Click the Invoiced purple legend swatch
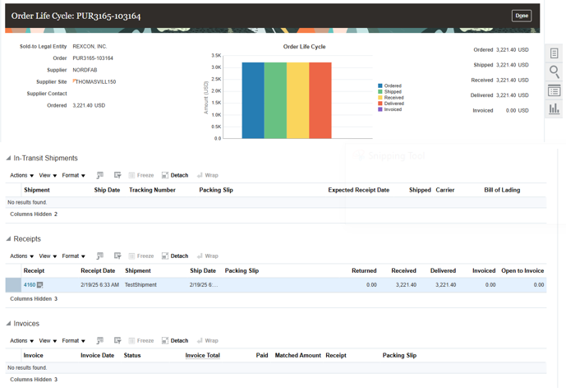Viewport: 566px width, 392px height. tap(380, 109)
